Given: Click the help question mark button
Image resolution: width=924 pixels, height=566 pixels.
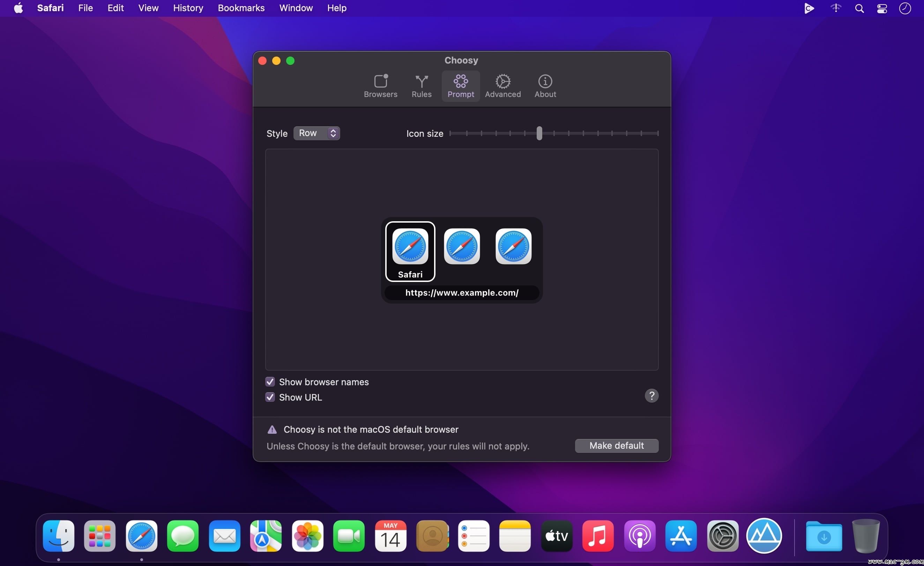Looking at the screenshot, I should click(651, 396).
